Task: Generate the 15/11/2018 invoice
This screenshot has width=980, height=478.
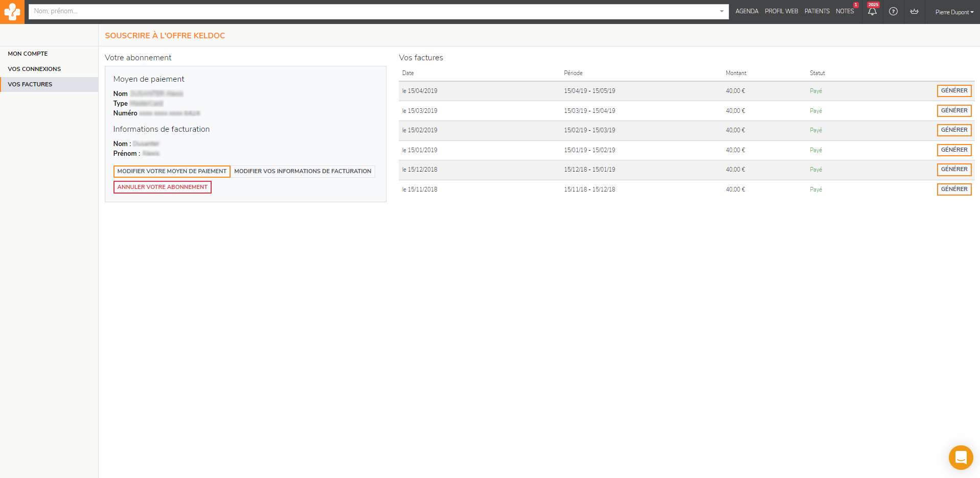Action: pos(954,189)
